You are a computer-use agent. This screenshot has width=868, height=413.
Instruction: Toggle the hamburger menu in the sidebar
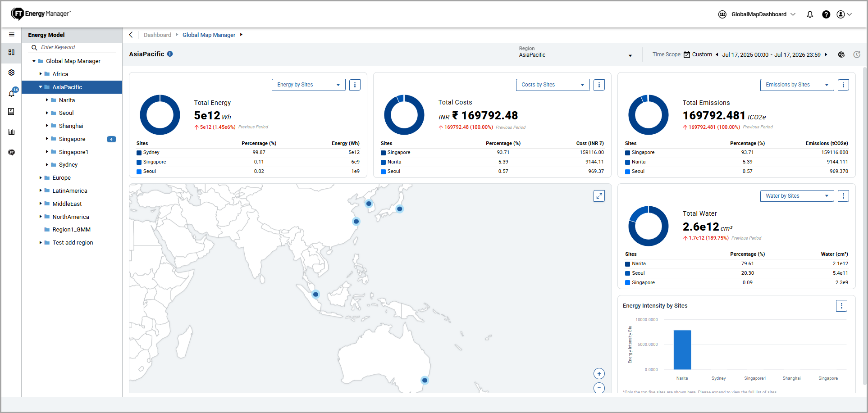click(x=12, y=35)
